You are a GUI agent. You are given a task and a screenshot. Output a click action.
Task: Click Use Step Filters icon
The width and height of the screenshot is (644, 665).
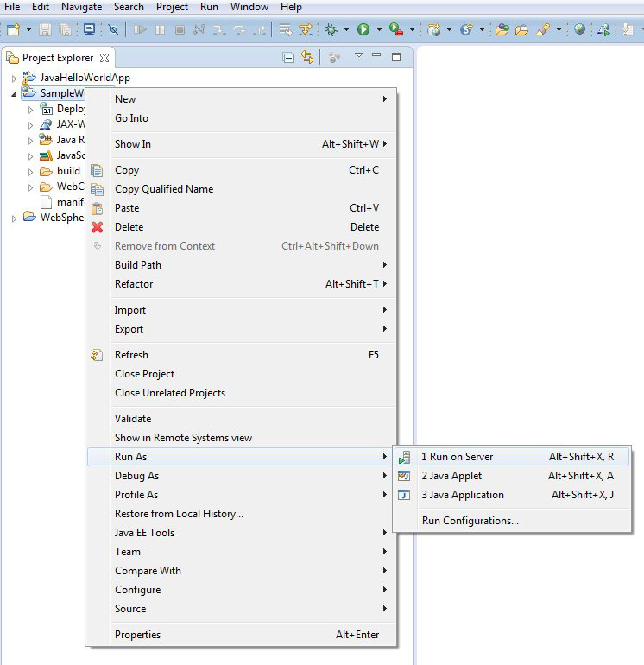306,29
